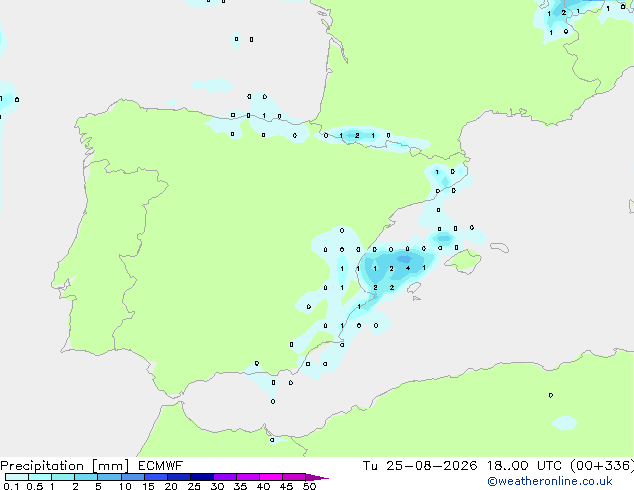Image resolution: width=634 pixels, height=490 pixels.
Task: Pick the 25–30 mm dark navy legend swatch
Action: [x=202, y=477]
